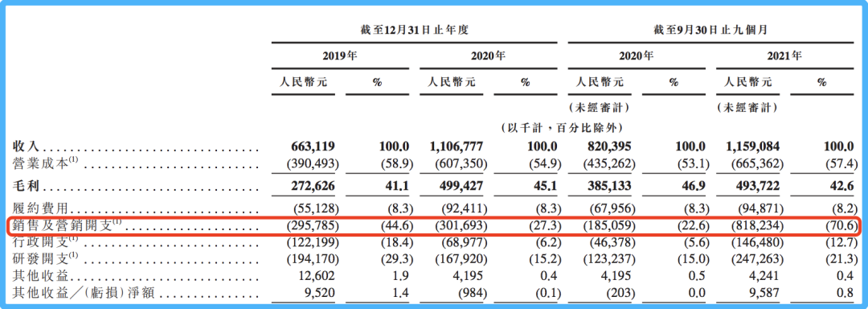Click the 2019年 column header
The image size is (868, 309).
[x=340, y=56]
